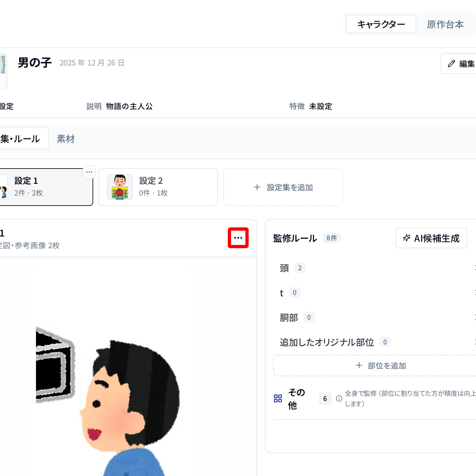
Task: Click the 2件 · 2枚 text
Action: pos(28,193)
